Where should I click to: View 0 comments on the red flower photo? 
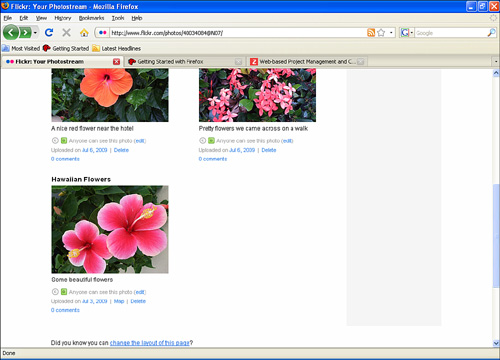pyautogui.click(x=65, y=159)
